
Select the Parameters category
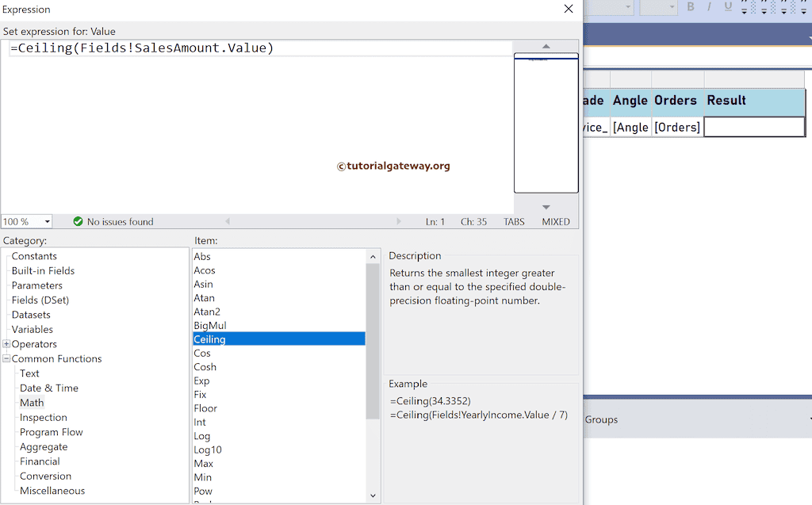click(x=36, y=285)
